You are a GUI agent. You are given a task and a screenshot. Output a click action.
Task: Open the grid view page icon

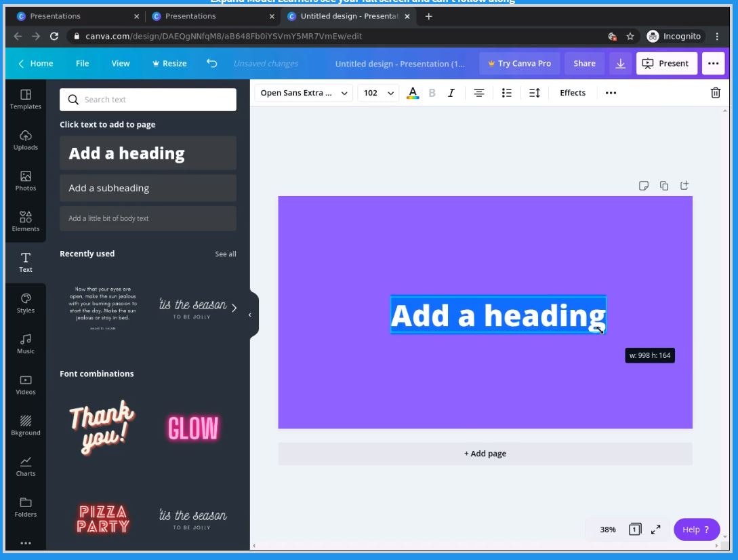click(634, 529)
